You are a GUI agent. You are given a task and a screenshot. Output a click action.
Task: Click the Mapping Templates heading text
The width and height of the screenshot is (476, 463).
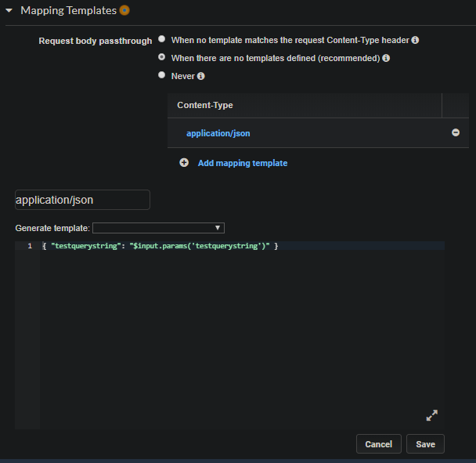pyautogui.click(x=69, y=11)
